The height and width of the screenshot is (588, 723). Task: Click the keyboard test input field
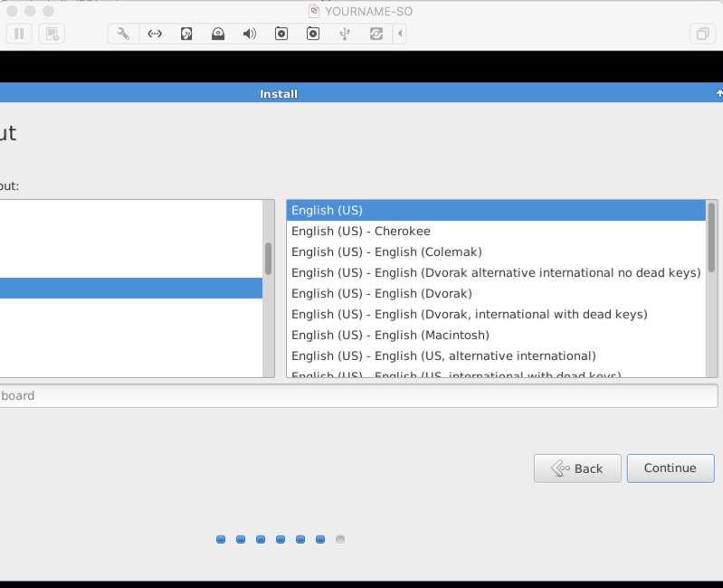(358, 396)
